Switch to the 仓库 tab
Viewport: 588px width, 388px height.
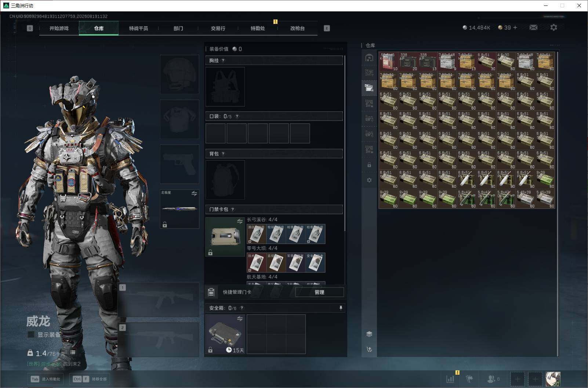[99, 28]
